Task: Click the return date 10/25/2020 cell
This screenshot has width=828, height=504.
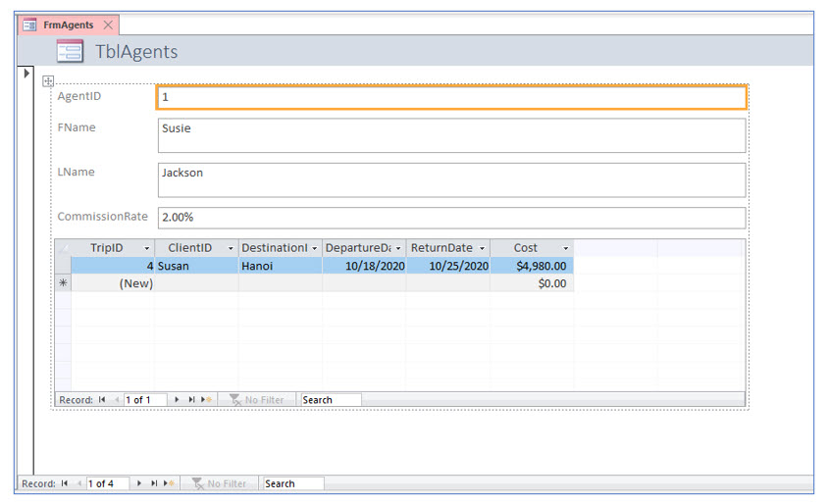Action: pos(447,266)
